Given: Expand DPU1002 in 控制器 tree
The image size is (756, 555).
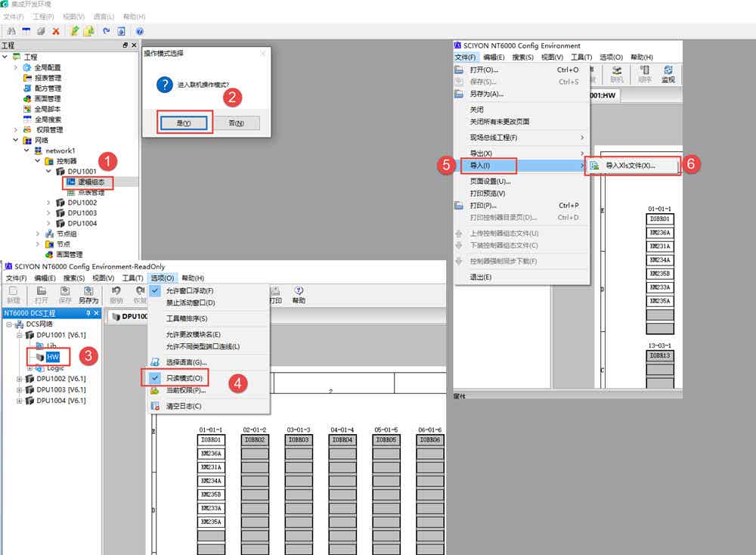Looking at the screenshot, I should coord(48,203).
